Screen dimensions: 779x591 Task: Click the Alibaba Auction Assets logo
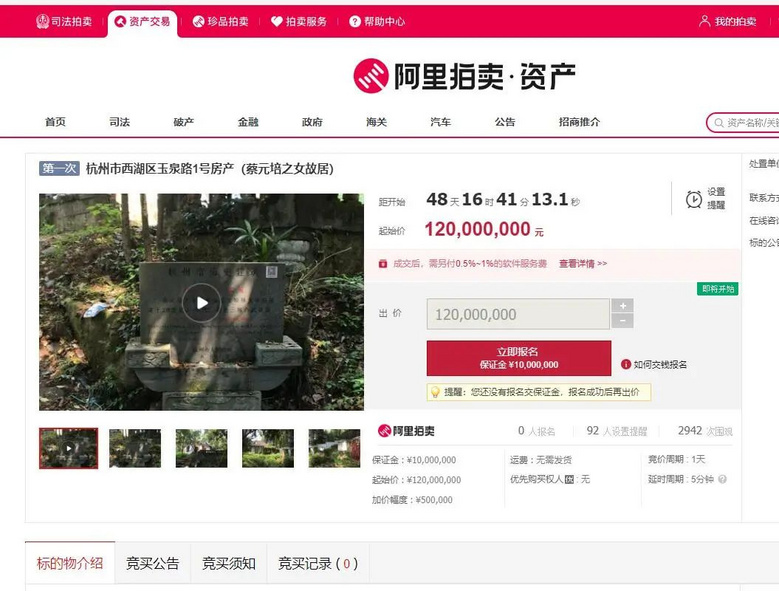[x=464, y=76]
